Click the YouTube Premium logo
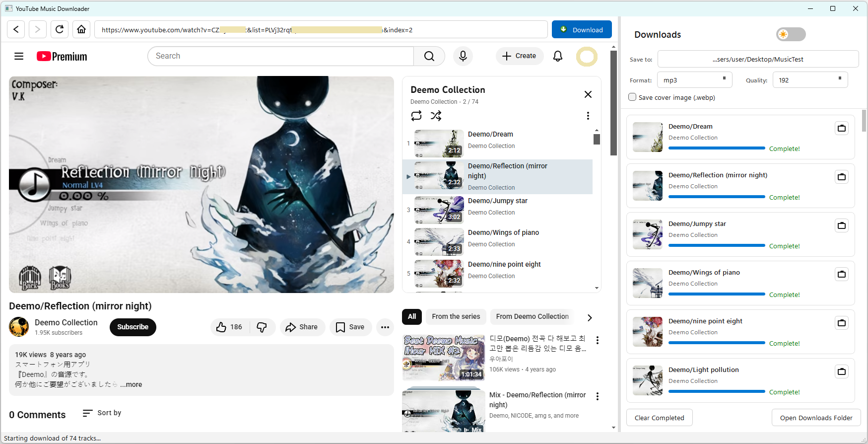Viewport: 868px width, 444px height. tap(62, 56)
